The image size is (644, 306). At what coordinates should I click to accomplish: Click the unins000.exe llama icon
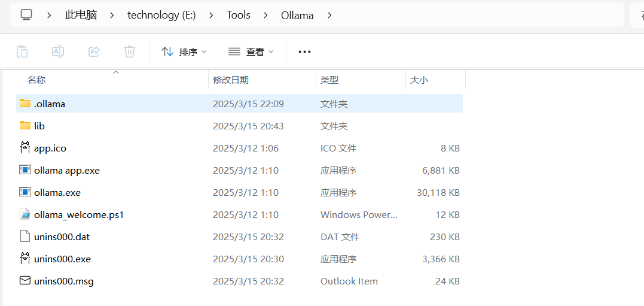click(25, 259)
